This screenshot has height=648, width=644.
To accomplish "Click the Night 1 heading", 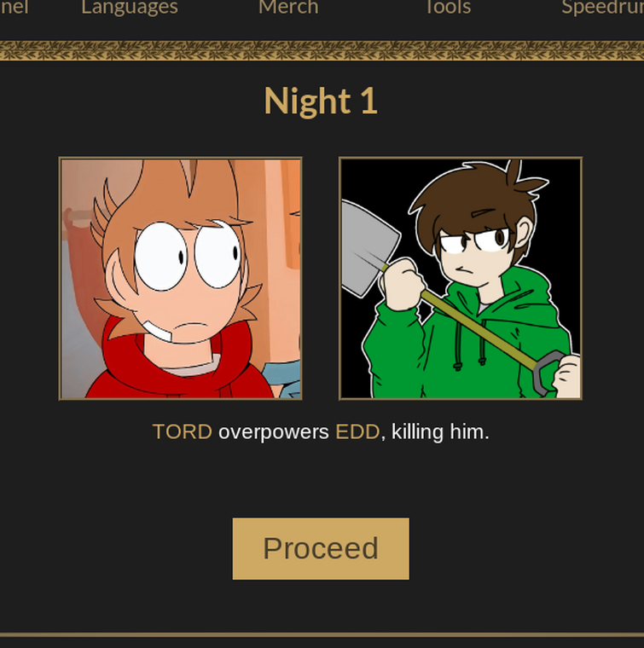I will [321, 101].
